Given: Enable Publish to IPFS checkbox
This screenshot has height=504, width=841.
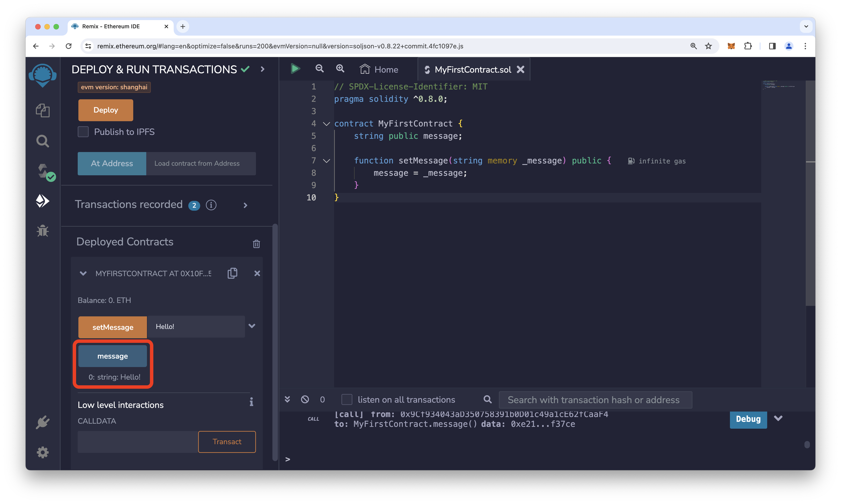Looking at the screenshot, I should point(83,132).
